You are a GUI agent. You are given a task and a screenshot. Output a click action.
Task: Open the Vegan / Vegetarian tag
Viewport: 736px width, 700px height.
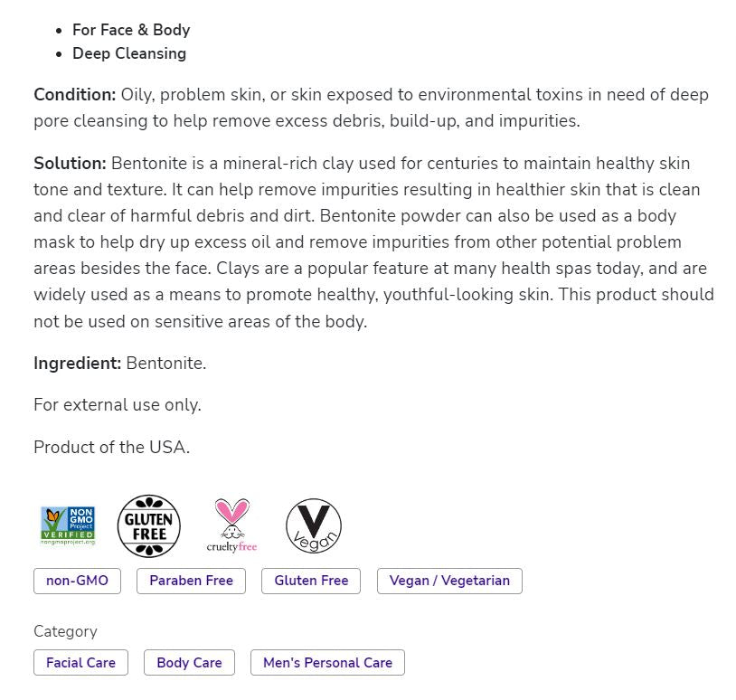449,581
